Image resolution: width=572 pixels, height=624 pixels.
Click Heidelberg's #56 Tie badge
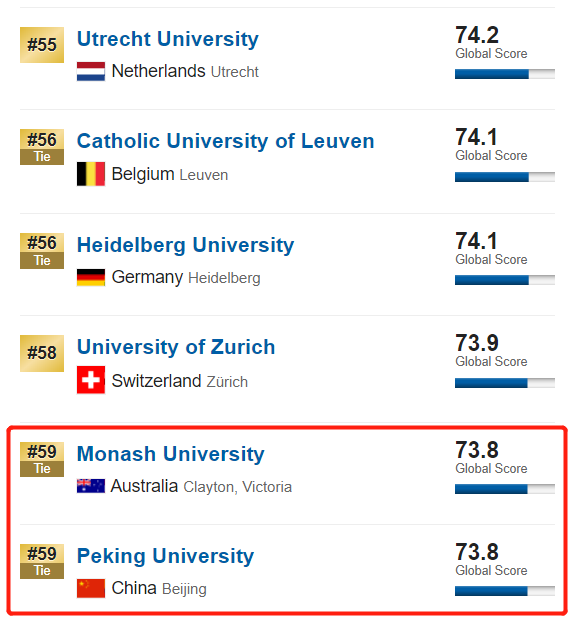(x=42, y=251)
